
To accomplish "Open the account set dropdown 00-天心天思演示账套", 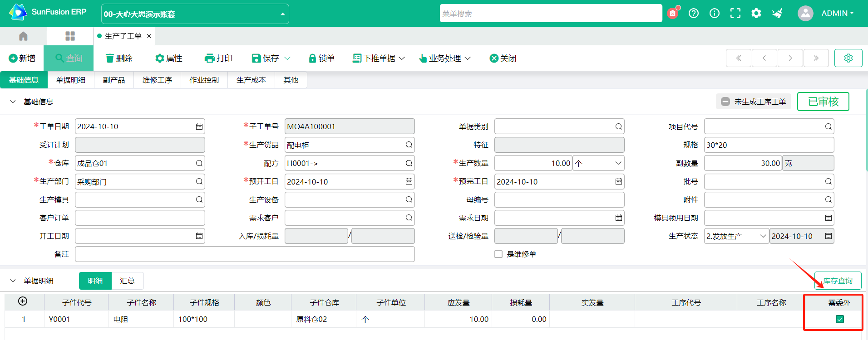I will coord(195,14).
